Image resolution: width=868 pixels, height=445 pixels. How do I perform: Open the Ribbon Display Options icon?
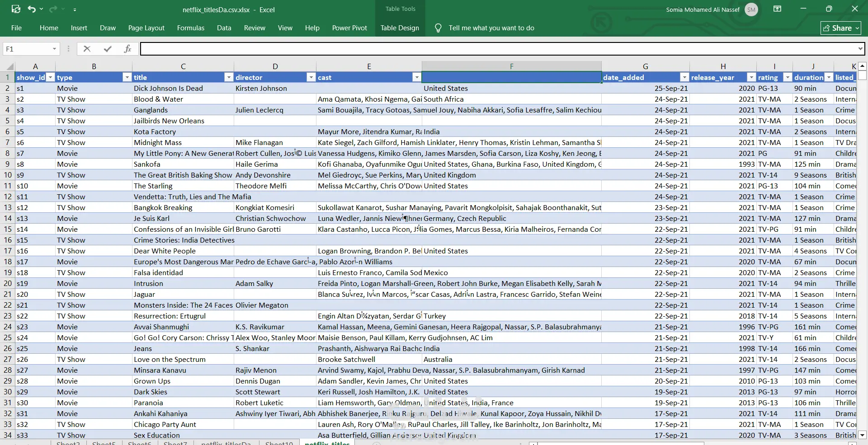click(x=778, y=9)
